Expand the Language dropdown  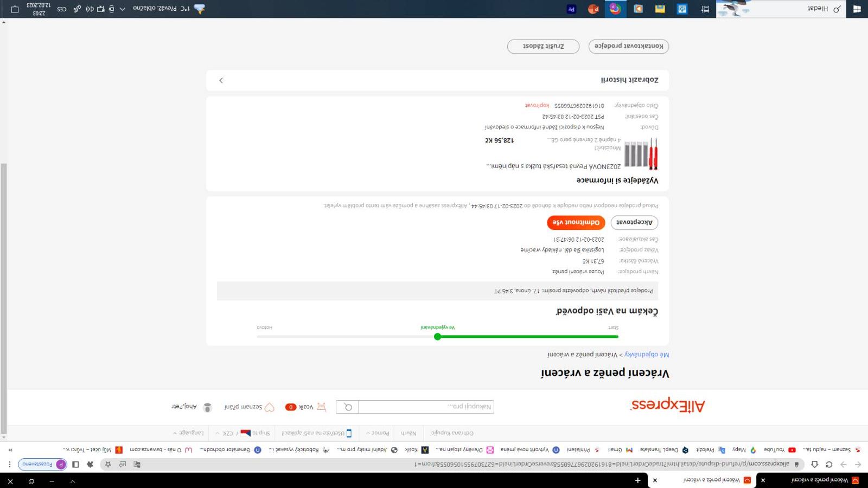(188, 433)
